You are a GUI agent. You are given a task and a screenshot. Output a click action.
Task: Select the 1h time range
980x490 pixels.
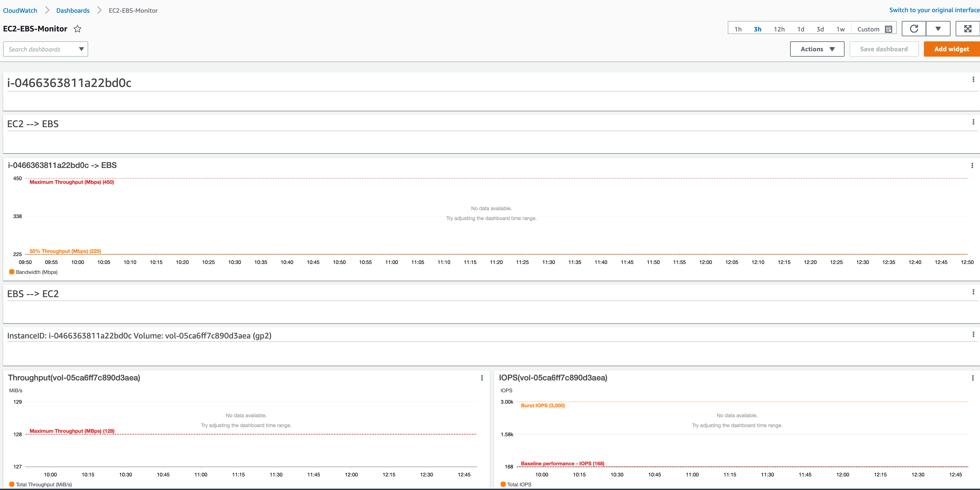click(738, 29)
